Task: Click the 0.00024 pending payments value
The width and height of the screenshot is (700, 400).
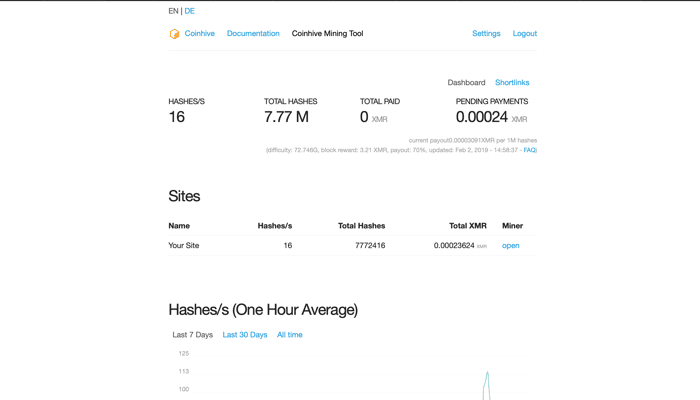Action: click(x=491, y=117)
